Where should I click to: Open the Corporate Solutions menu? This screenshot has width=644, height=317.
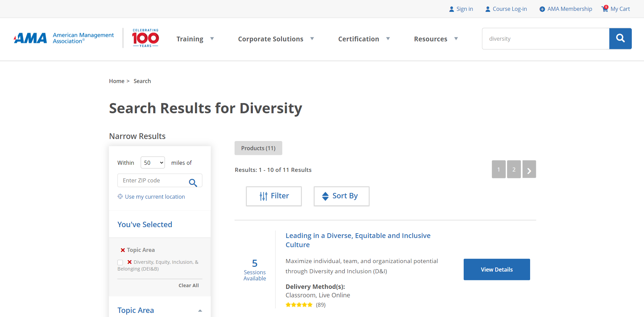click(x=270, y=39)
